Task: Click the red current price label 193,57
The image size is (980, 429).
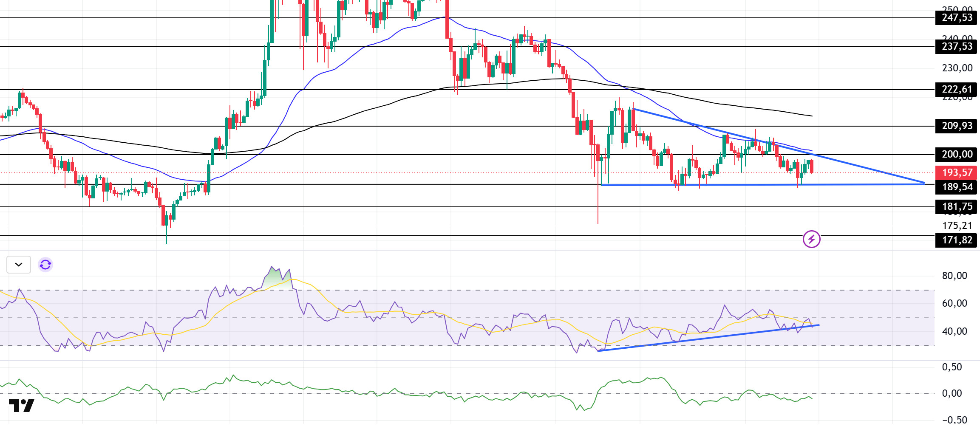Action: pos(957,172)
